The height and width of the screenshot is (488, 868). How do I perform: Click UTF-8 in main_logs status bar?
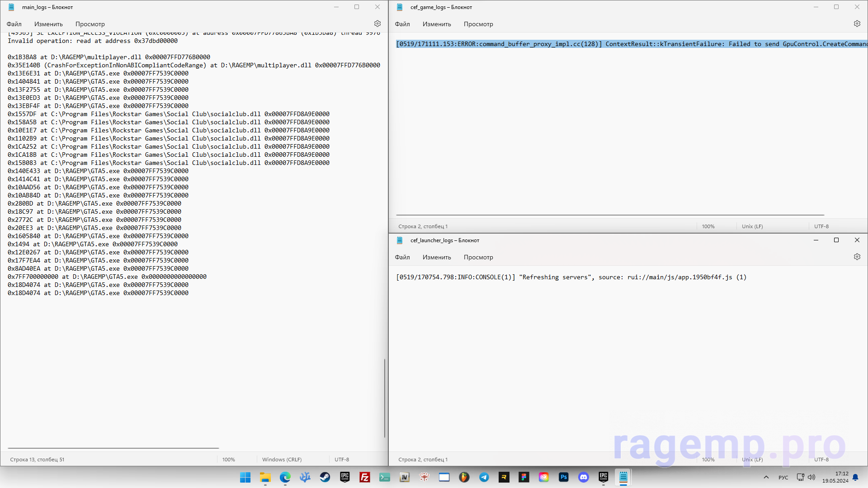(342, 460)
